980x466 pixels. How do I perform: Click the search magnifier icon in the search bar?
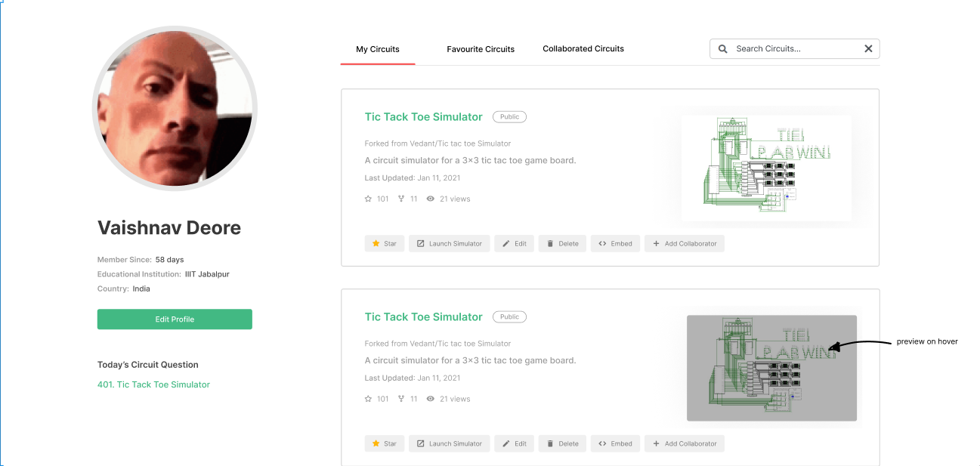pyautogui.click(x=722, y=48)
